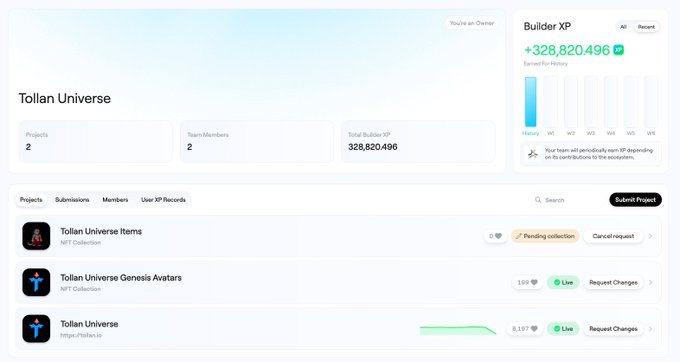Click the Team Members count card

point(257,142)
